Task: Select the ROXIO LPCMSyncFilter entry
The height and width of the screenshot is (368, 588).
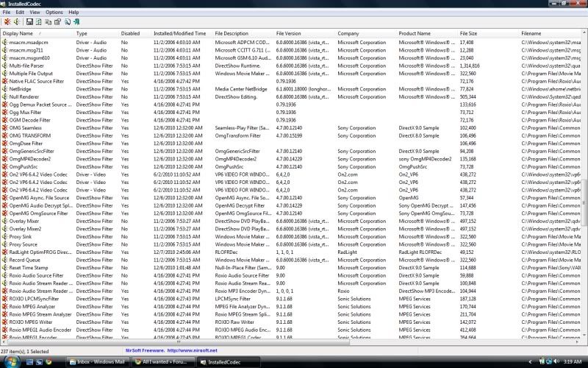Action: tap(291, 299)
